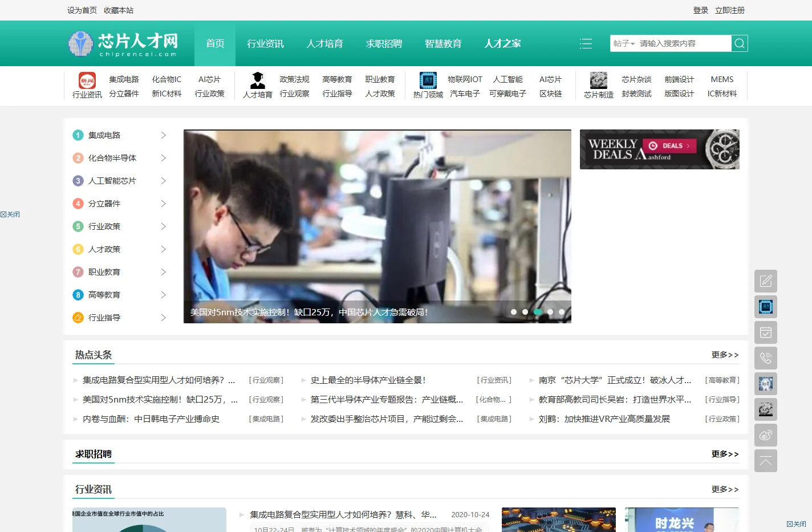Click the chip manufacturing image icon in sidebar
The width and height of the screenshot is (812, 532).
[x=766, y=409]
